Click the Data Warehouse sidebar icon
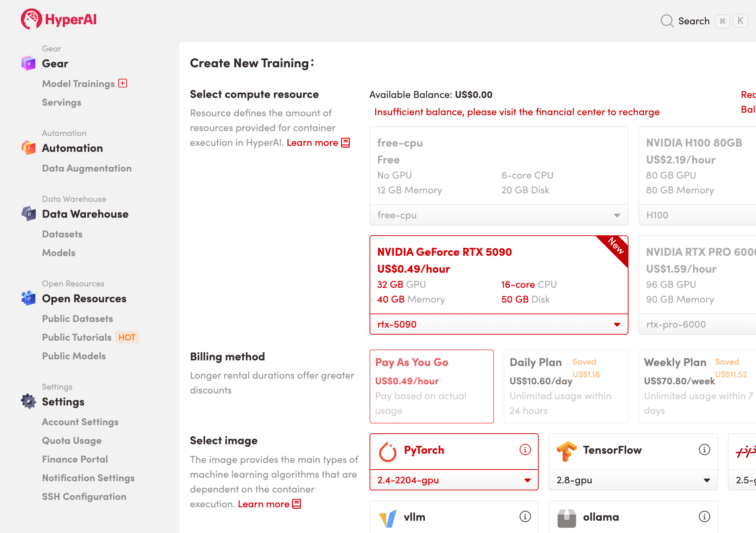Image resolution: width=756 pixels, height=533 pixels. tap(28, 214)
